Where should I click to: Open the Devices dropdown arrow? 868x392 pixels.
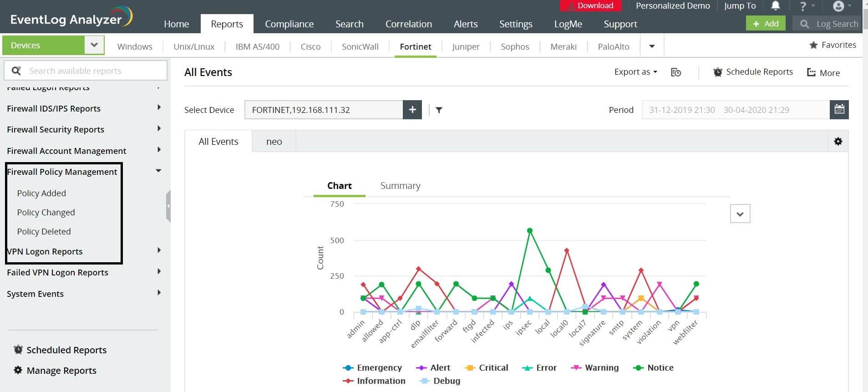(94, 45)
